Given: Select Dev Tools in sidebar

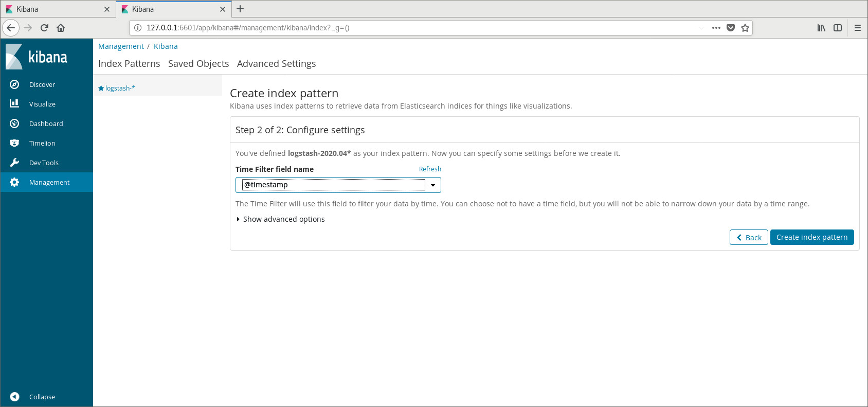Looking at the screenshot, I should click(44, 163).
